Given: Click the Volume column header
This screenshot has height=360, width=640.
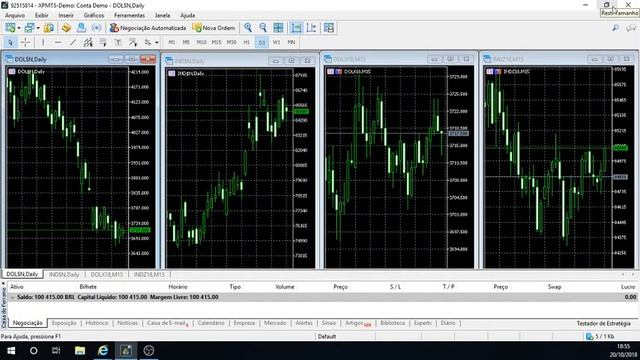Looking at the screenshot, I should tap(285, 287).
